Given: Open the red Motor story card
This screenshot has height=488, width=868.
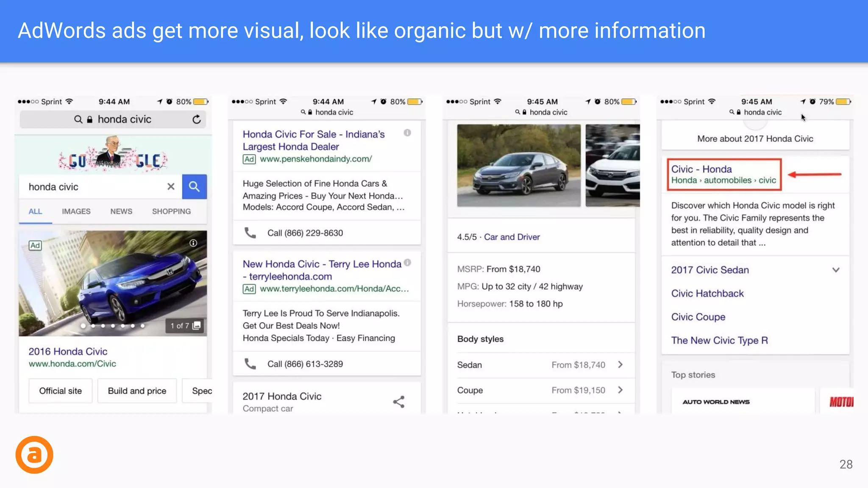Looking at the screenshot, I should coord(837,401).
